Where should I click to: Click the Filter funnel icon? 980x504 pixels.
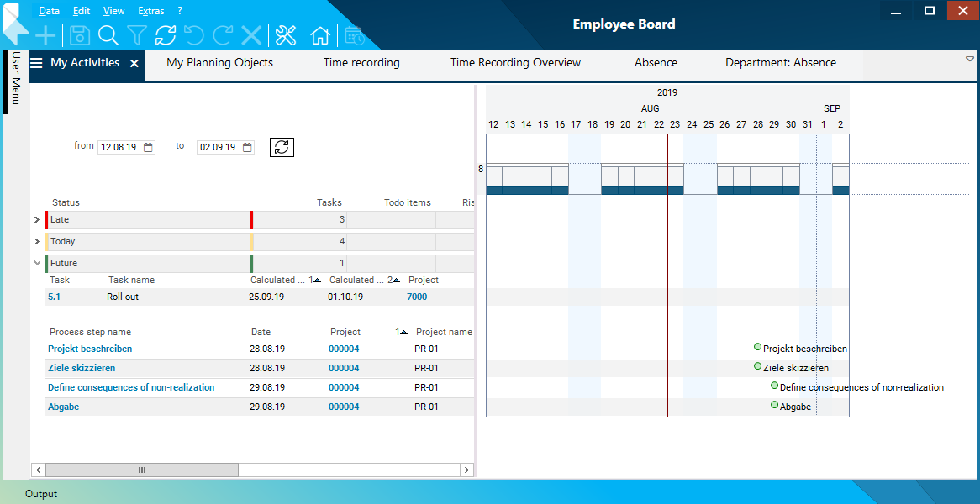pos(136,35)
